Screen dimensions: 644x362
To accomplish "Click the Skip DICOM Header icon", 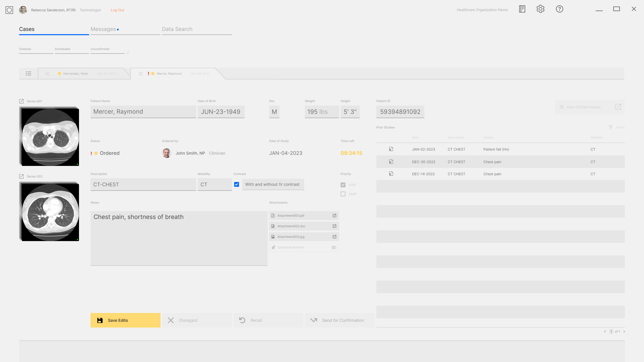I will tap(618, 107).
